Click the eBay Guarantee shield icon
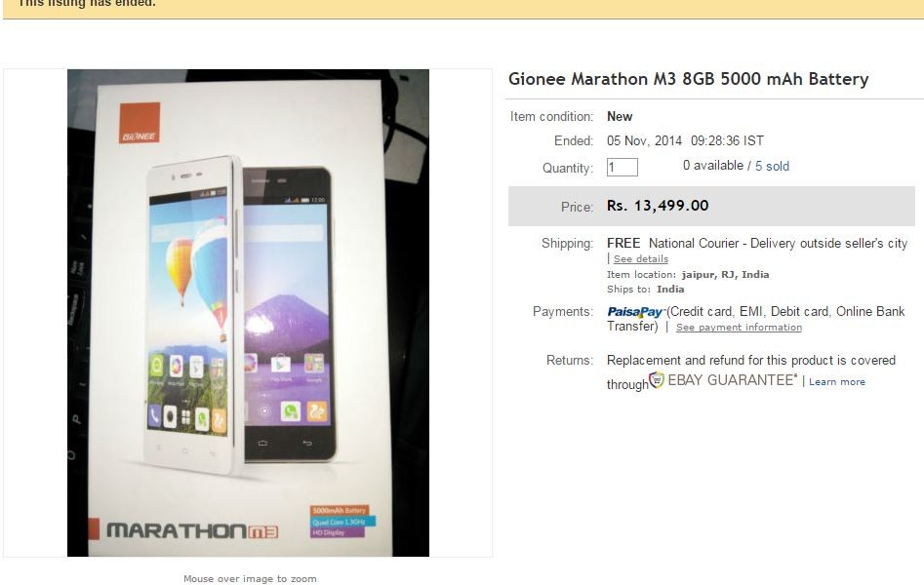924x585 pixels. (x=657, y=380)
